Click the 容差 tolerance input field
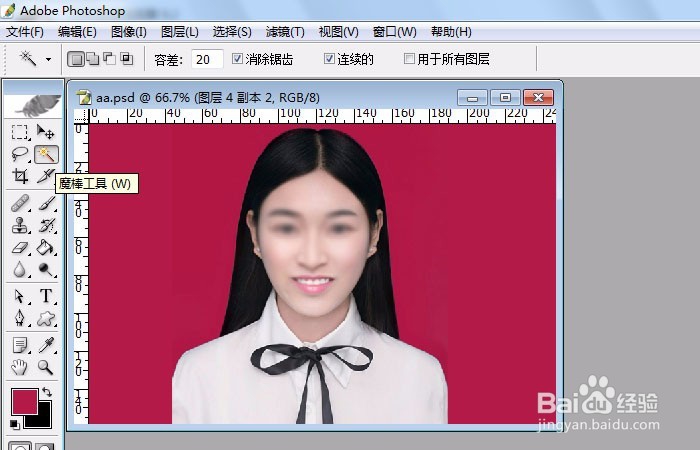 [x=207, y=59]
